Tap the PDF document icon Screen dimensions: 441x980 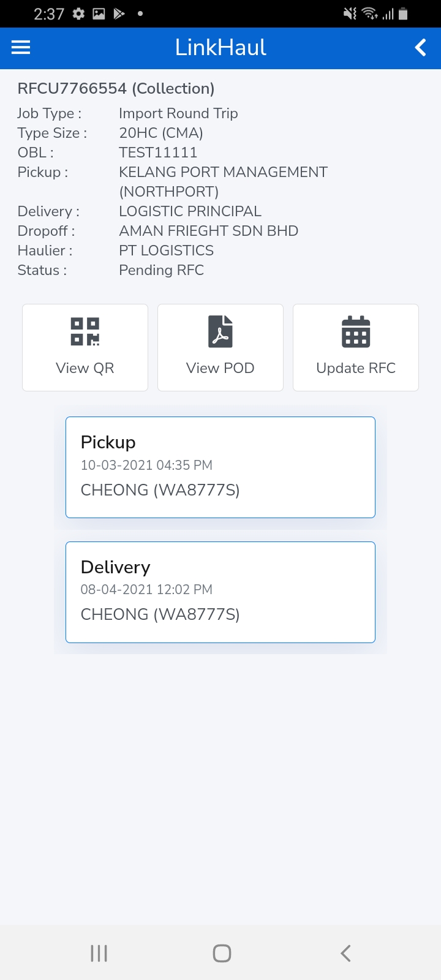click(221, 332)
